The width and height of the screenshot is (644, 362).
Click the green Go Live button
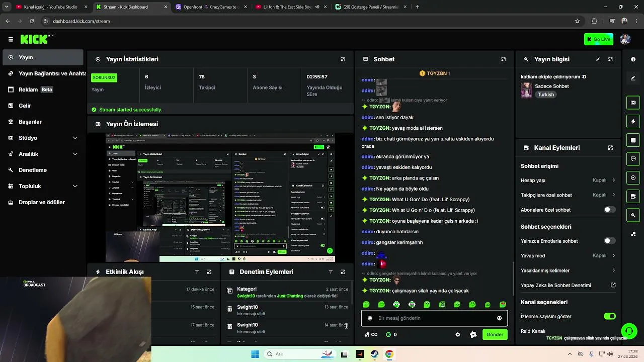[x=599, y=39]
